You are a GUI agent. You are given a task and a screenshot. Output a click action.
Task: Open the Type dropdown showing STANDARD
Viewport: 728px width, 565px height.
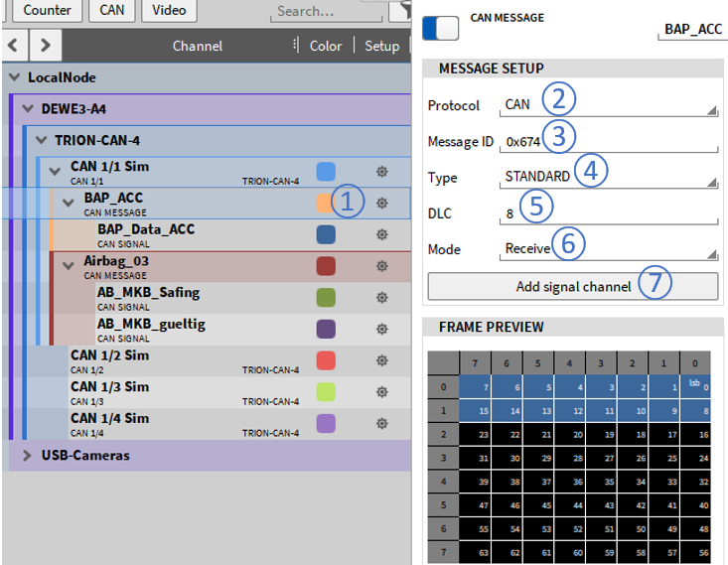click(x=610, y=177)
